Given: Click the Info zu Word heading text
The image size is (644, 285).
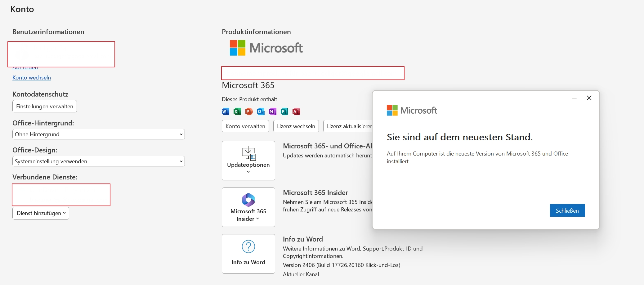Looking at the screenshot, I should pyautogui.click(x=303, y=239).
